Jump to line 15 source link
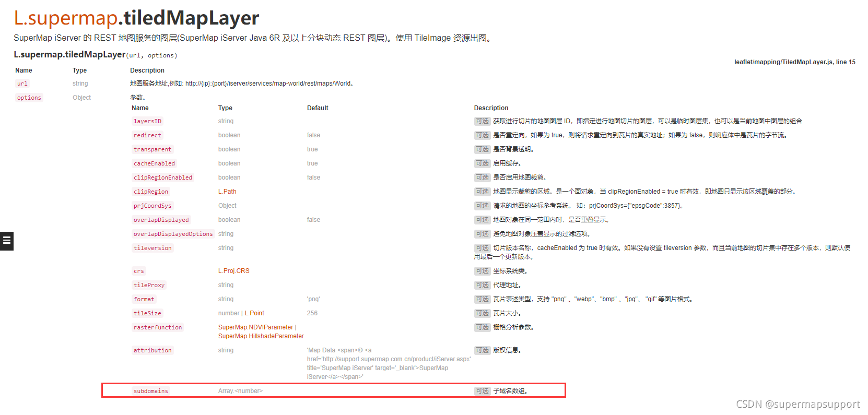 click(846, 62)
